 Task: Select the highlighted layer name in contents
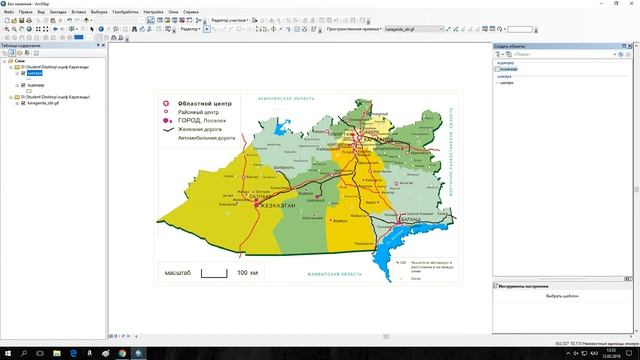[x=35, y=73]
